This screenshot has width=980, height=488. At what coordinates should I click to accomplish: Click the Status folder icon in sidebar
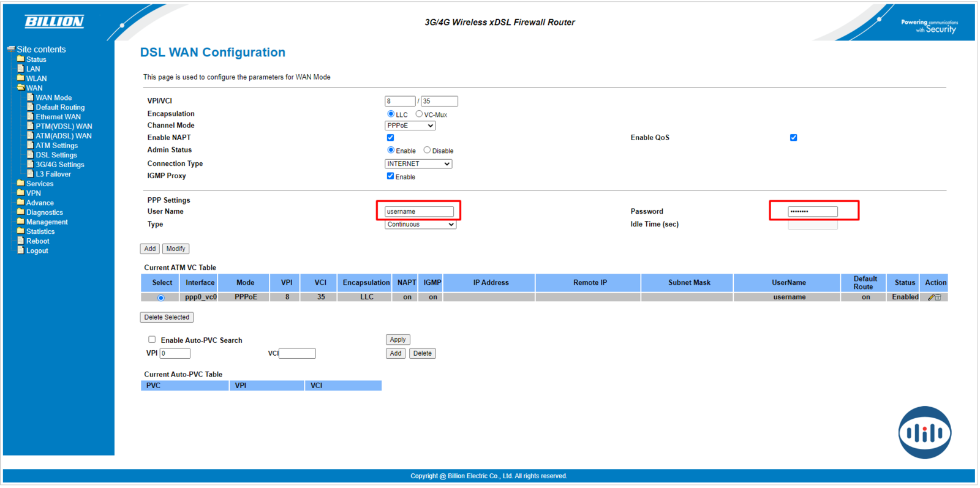(20, 59)
